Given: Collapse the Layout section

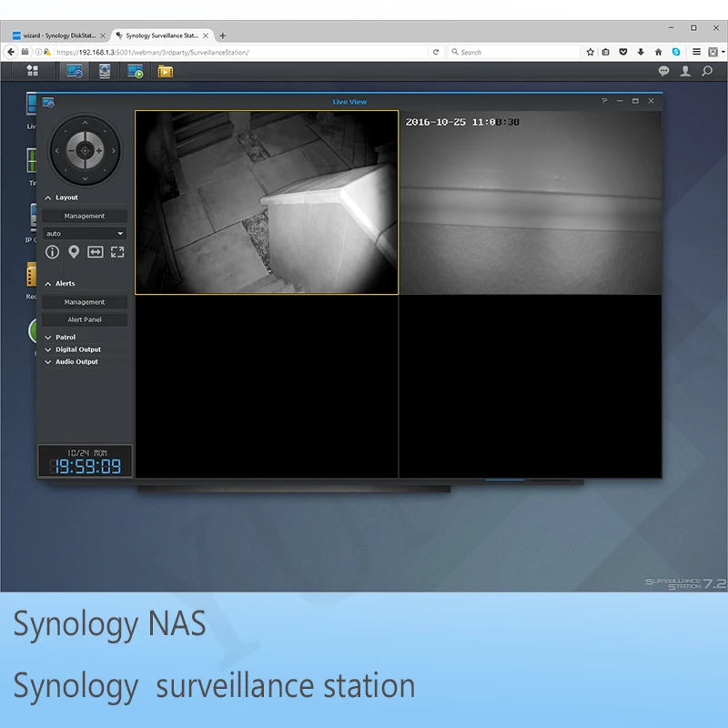Looking at the screenshot, I should [48, 197].
